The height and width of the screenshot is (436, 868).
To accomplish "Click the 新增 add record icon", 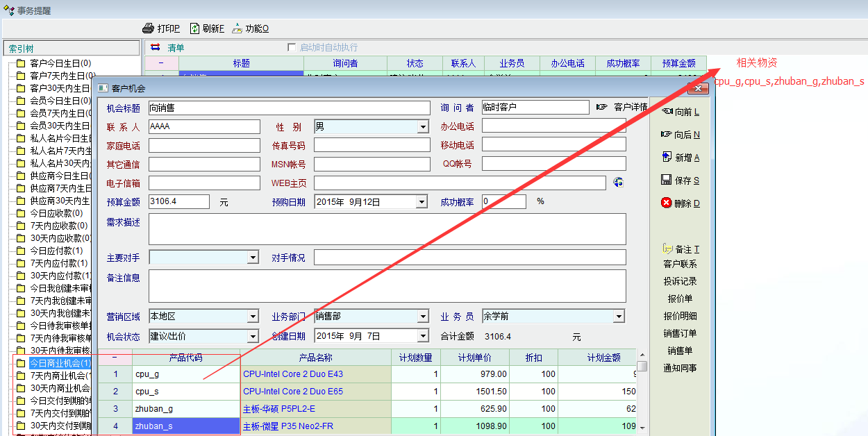I will click(x=667, y=158).
